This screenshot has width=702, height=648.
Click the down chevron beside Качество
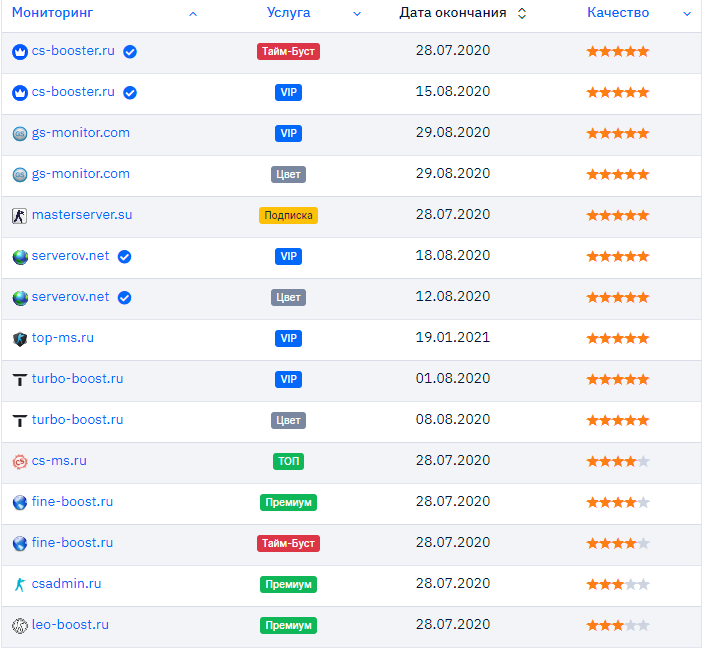click(x=687, y=14)
